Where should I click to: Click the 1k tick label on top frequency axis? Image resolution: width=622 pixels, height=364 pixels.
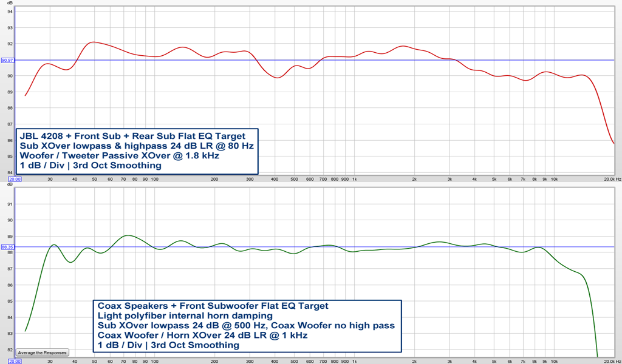(355, 180)
